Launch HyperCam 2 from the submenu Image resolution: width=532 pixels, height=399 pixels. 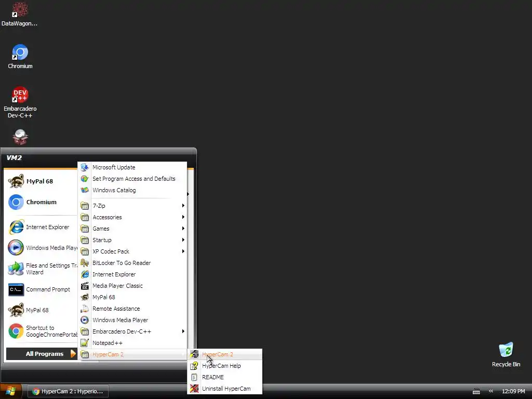225,354
